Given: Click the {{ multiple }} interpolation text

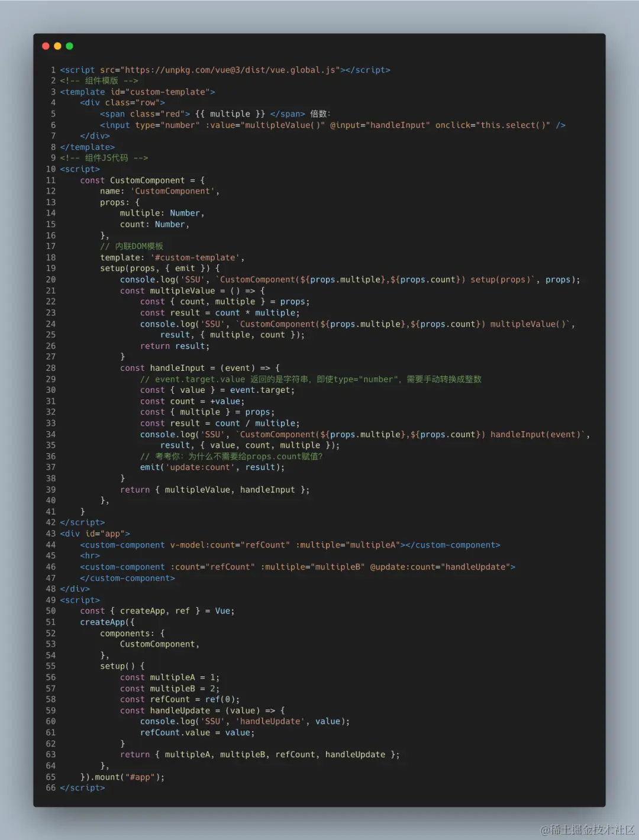Looking at the screenshot, I should [x=230, y=114].
